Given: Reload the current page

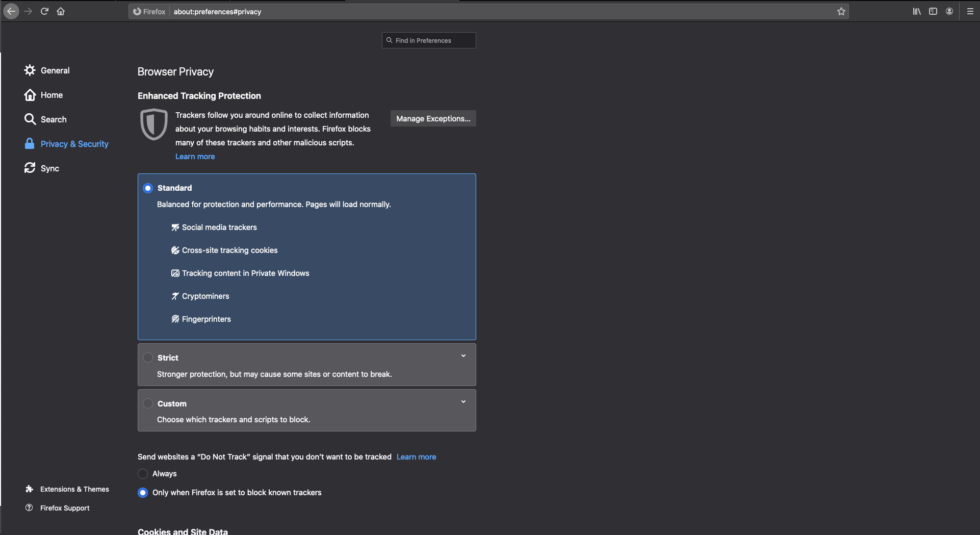Looking at the screenshot, I should pos(44,11).
